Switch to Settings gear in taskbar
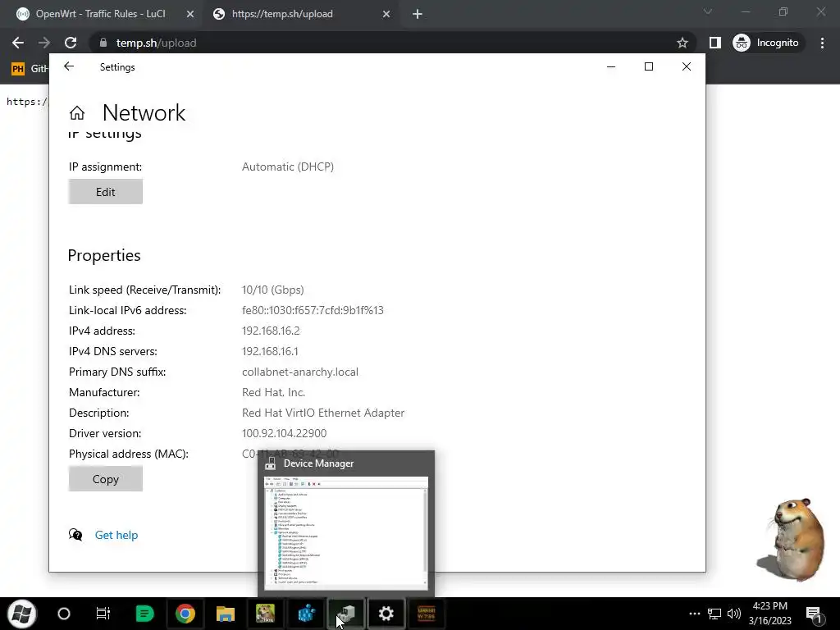This screenshot has height=630, width=840. pyautogui.click(x=386, y=614)
